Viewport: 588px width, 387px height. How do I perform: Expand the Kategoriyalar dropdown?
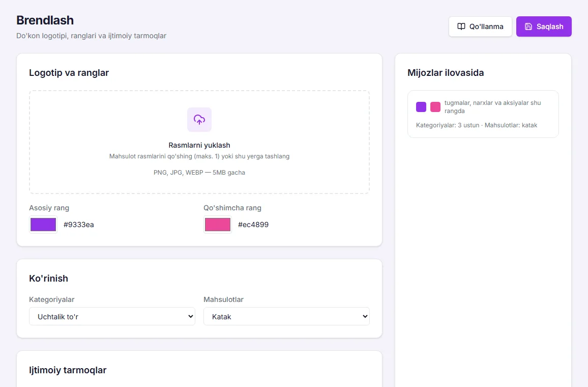[x=112, y=316]
